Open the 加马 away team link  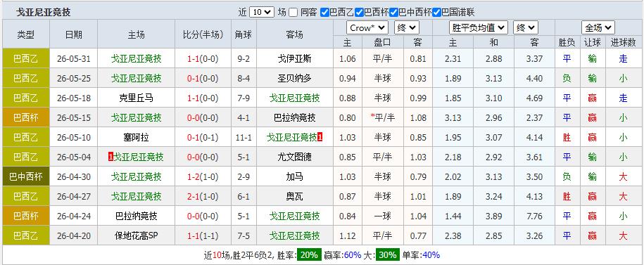point(294,177)
